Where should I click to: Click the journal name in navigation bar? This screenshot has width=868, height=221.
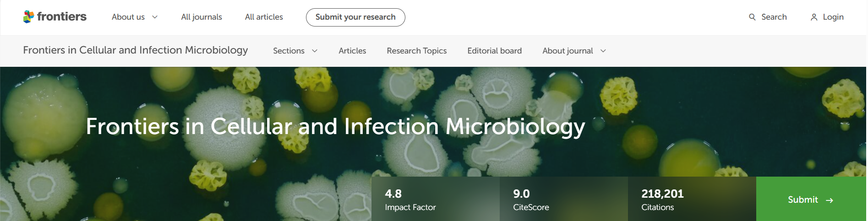136,50
